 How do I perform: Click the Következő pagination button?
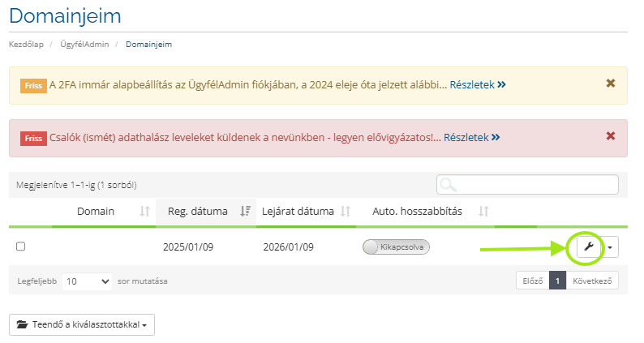(x=592, y=281)
